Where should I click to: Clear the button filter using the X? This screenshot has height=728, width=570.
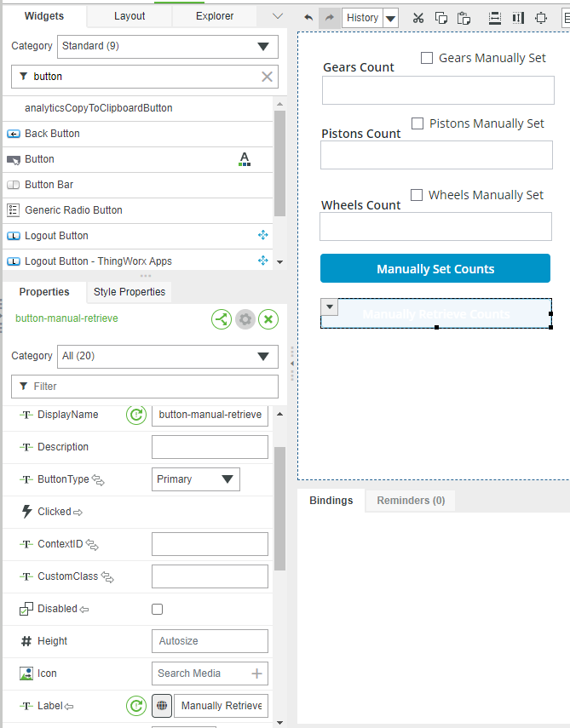click(266, 77)
